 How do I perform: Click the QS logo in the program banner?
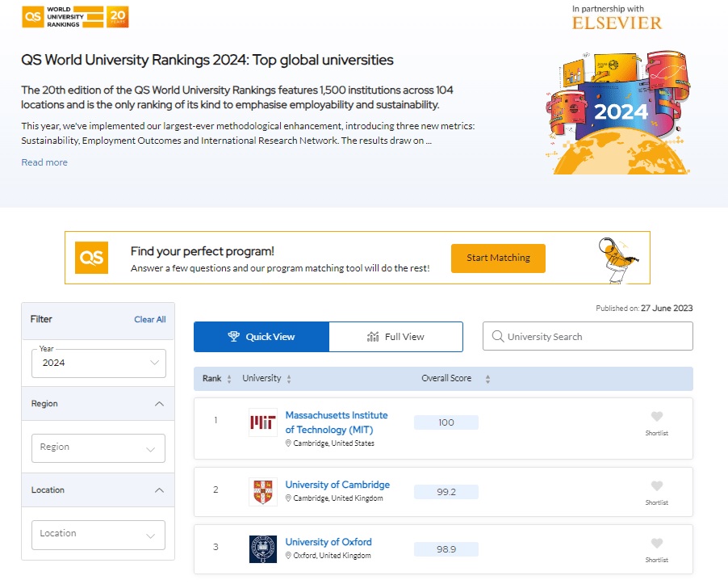pos(91,258)
